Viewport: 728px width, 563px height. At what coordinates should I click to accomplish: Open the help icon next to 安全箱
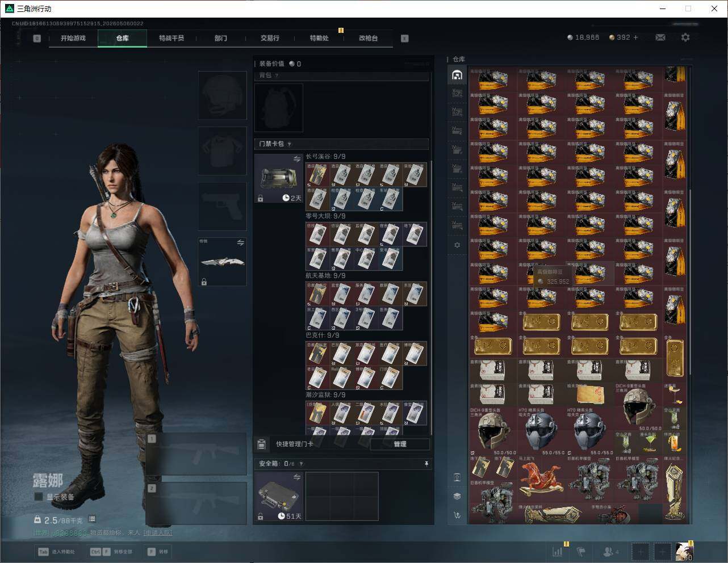tap(301, 464)
